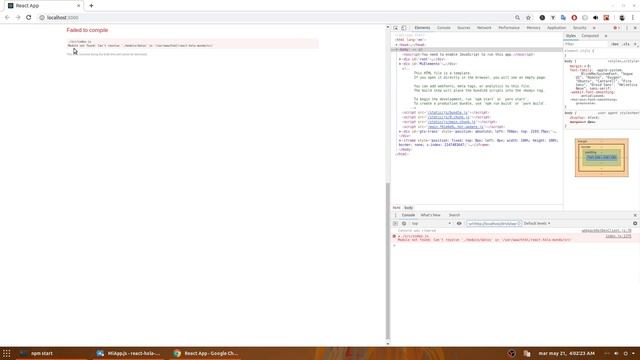Switch to the DevTools Application tab
This screenshot has width=640, height=360.
tap(556, 28)
